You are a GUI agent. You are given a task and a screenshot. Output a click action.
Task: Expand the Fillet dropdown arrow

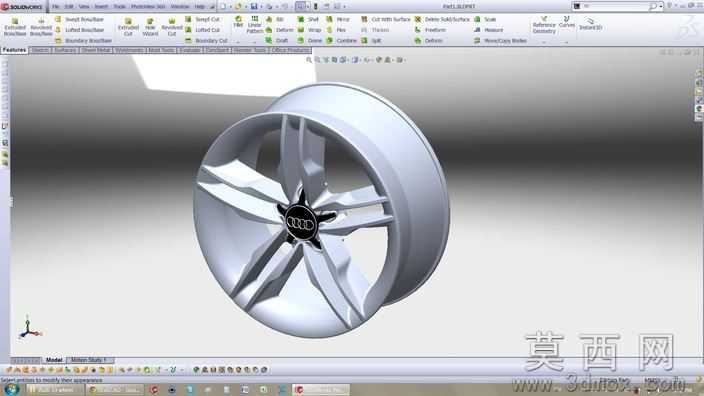[238, 41]
